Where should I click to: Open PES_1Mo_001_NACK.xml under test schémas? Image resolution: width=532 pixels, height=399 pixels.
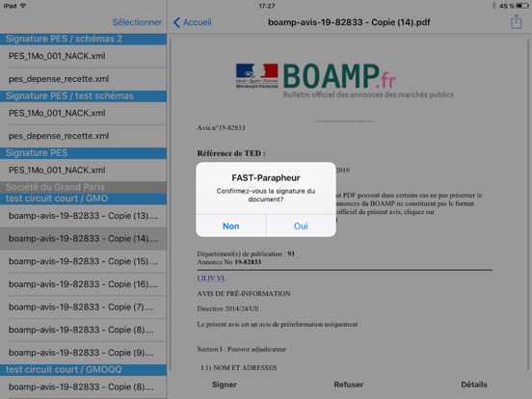(83, 113)
